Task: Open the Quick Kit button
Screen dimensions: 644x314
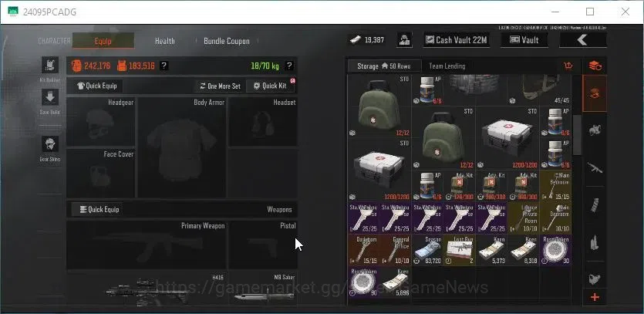Action: point(270,86)
